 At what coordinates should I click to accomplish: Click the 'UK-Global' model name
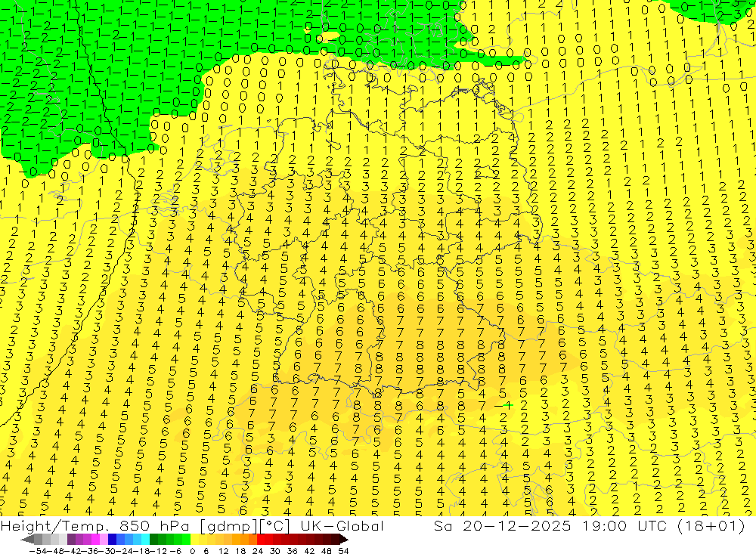(342, 525)
